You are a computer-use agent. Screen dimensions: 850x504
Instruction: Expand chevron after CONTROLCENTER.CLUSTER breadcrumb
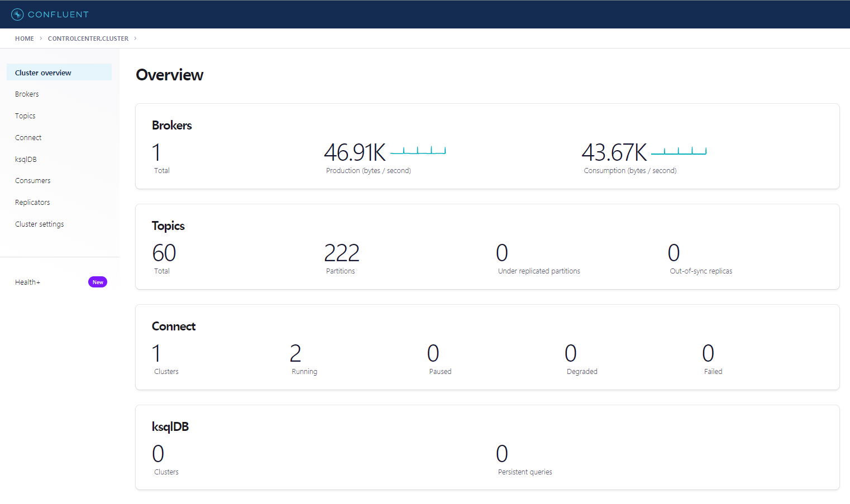coord(135,39)
